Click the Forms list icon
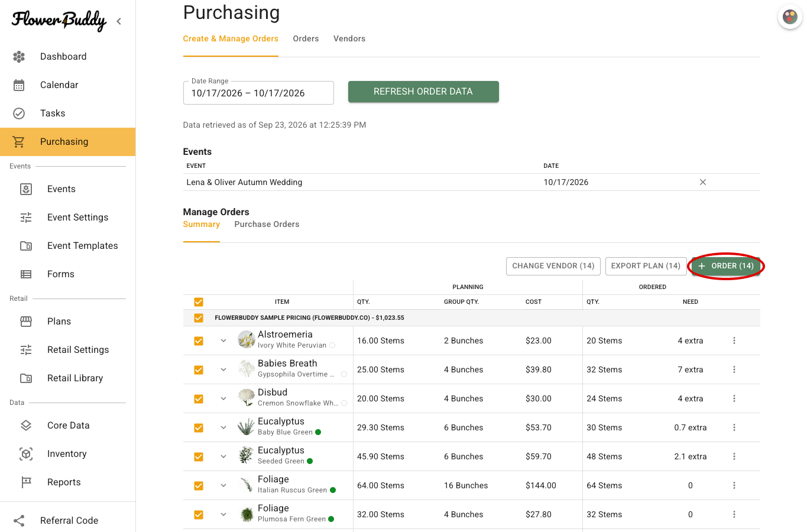 [26, 274]
